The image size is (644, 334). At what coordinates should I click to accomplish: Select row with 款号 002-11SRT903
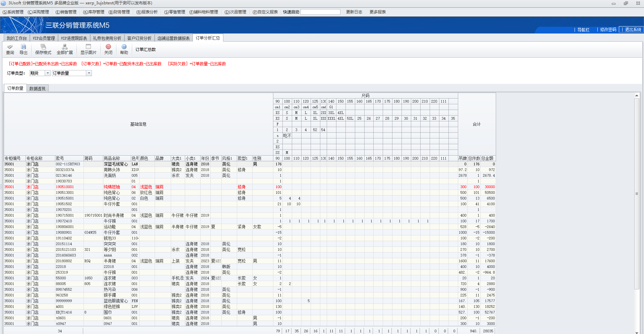coord(250,164)
